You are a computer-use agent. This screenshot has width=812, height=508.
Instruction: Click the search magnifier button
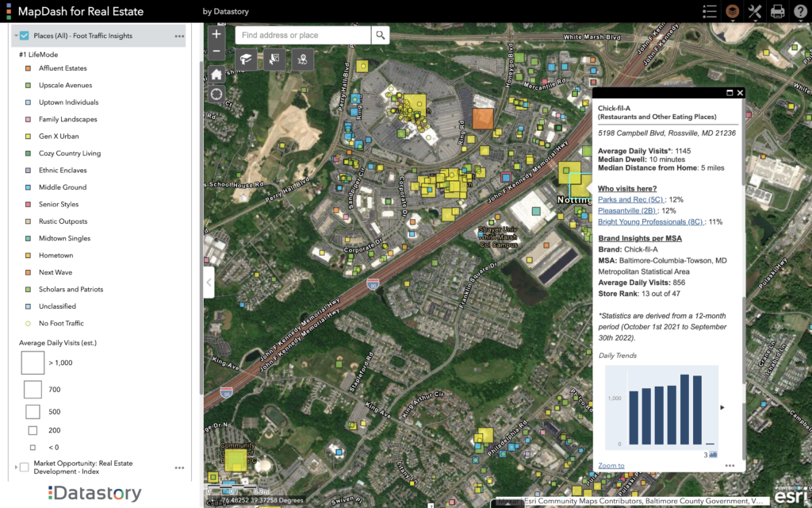[380, 35]
